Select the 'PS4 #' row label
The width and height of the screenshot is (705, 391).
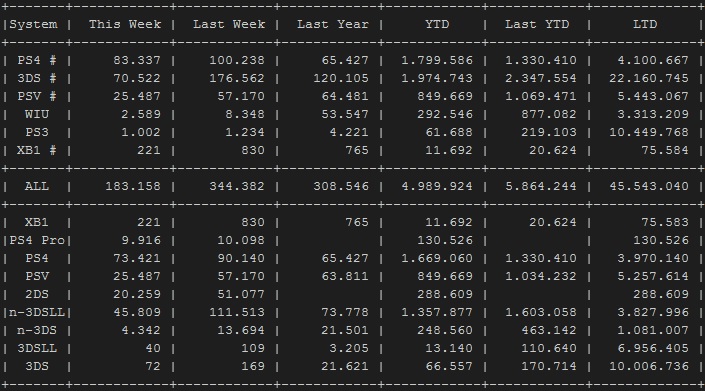pos(37,60)
